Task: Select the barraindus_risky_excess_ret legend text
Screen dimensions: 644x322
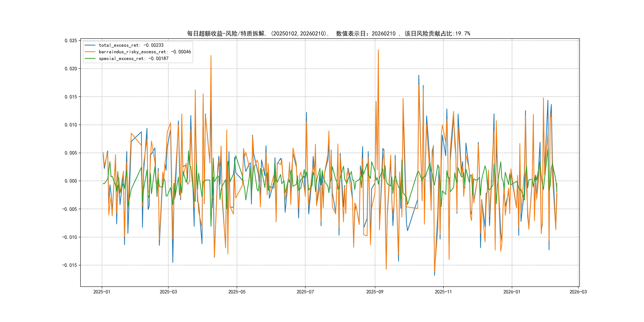Action: (x=145, y=52)
